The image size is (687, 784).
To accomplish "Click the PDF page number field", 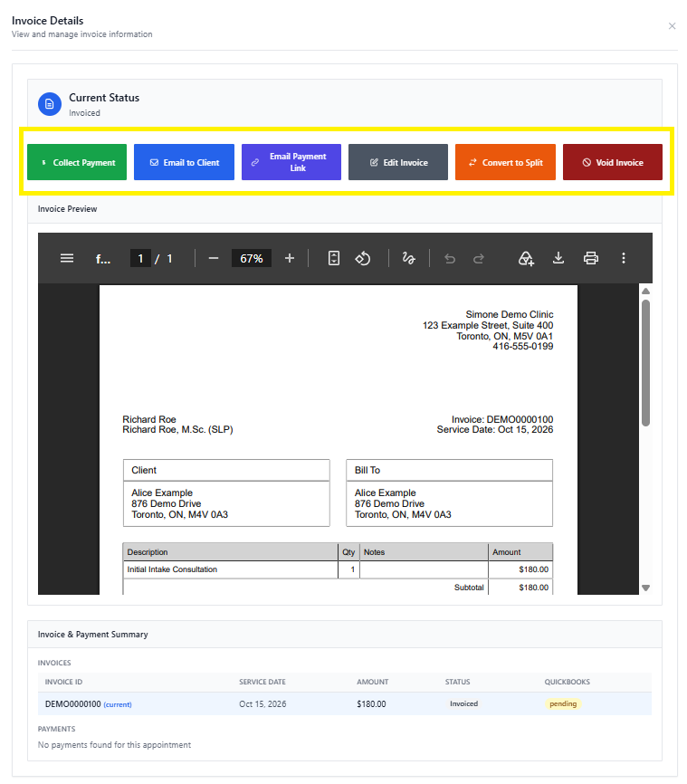I will click(x=140, y=259).
